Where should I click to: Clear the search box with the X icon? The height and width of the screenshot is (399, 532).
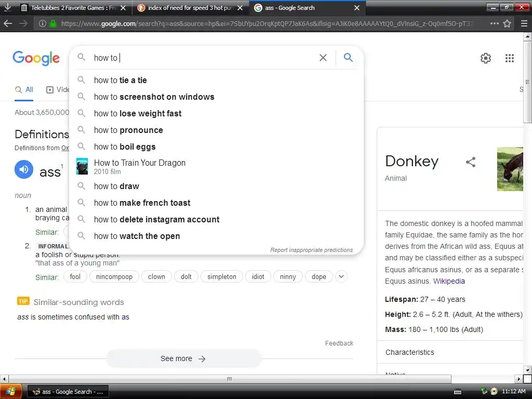323,58
